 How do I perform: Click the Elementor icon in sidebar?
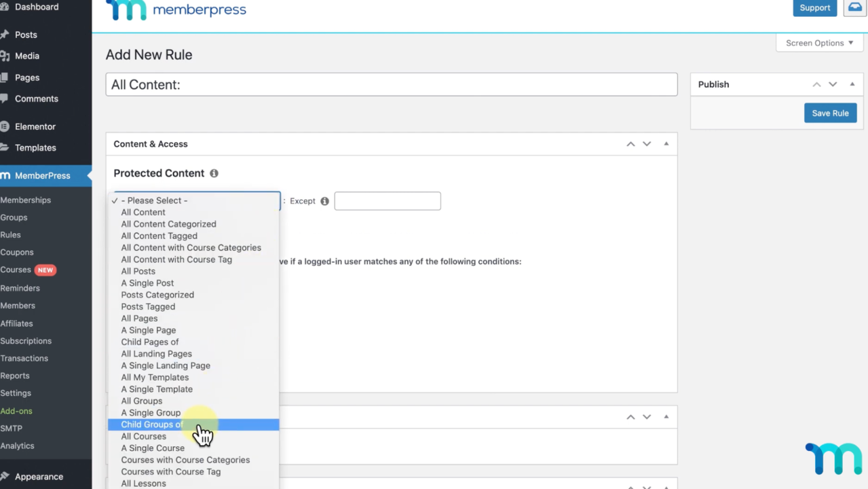pyautogui.click(x=4, y=126)
